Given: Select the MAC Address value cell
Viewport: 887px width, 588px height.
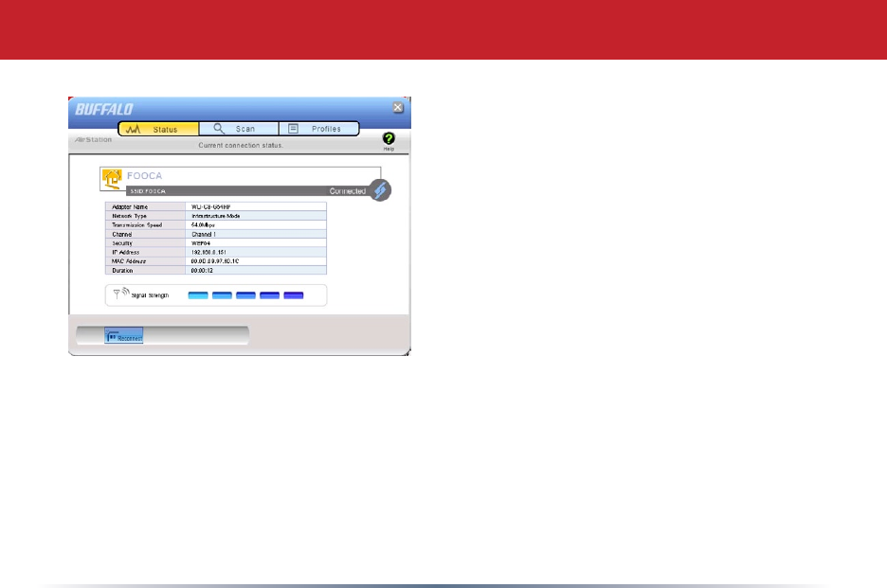Looking at the screenshot, I should [x=256, y=261].
